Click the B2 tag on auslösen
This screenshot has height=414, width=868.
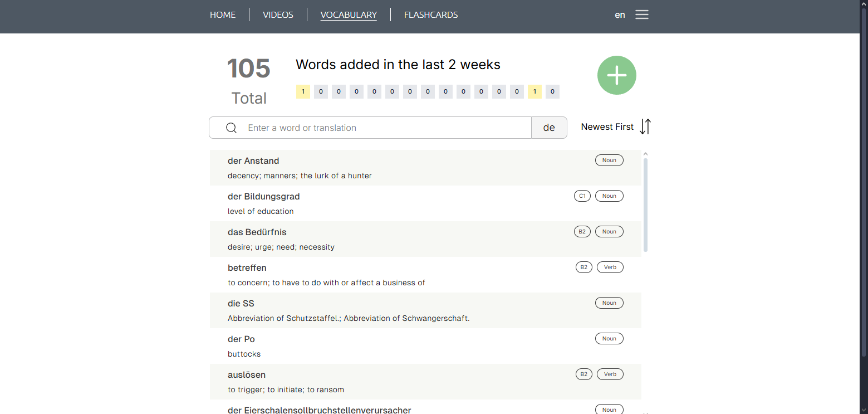pos(583,374)
